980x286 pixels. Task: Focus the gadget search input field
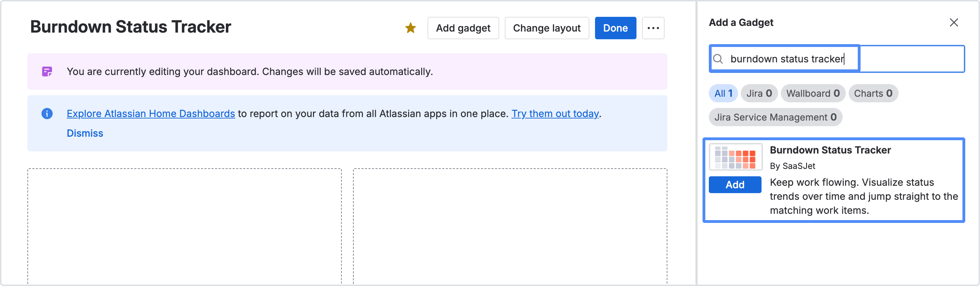[x=837, y=59]
